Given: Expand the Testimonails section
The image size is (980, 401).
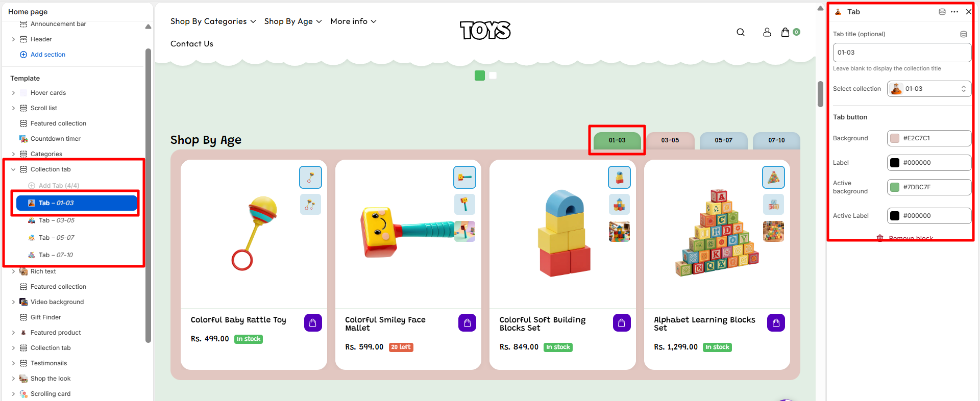Looking at the screenshot, I should (13, 363).
